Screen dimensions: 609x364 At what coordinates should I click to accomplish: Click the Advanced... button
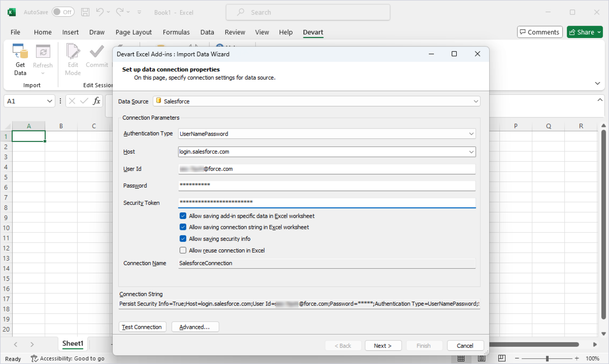coord(195,327)
